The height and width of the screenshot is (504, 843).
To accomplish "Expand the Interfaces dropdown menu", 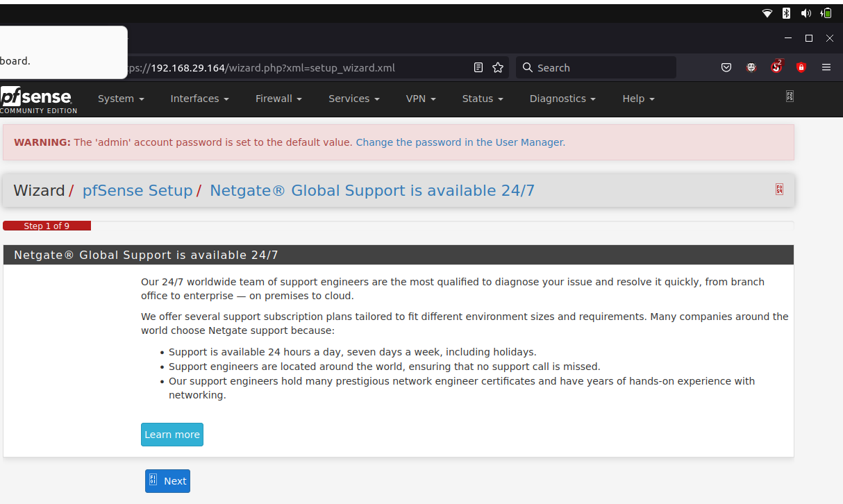I will point(199,99).
